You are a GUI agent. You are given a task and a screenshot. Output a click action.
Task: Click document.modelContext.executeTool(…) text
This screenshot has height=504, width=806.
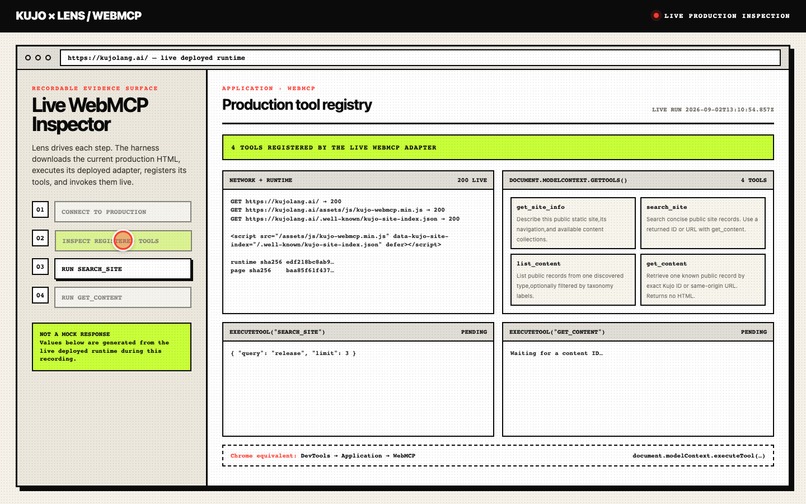pyautogui.click(x=699, y=456)
